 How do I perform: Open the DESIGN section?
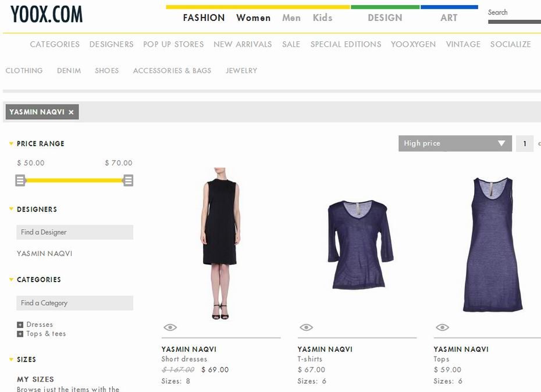tap(385, 17)
